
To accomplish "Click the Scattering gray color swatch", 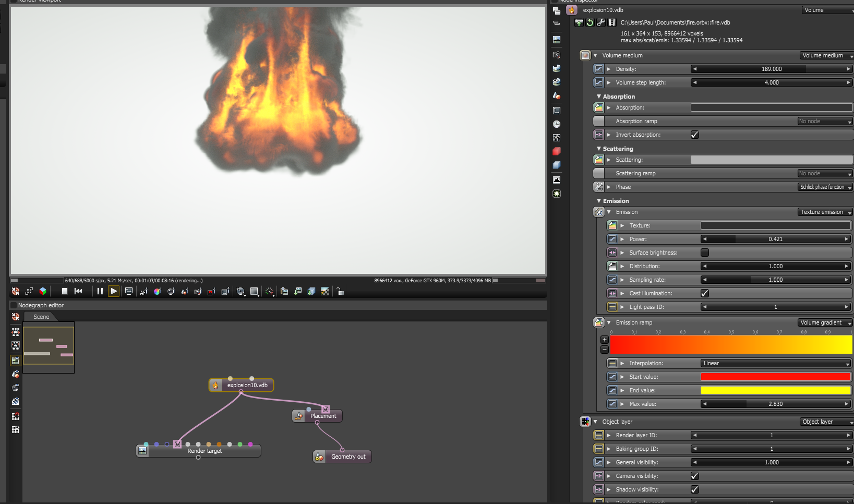I will click(772, 160).
